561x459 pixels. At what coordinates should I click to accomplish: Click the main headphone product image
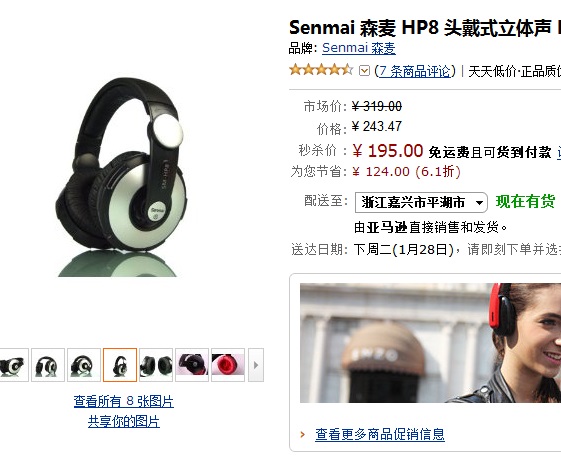tap(121, 177)
